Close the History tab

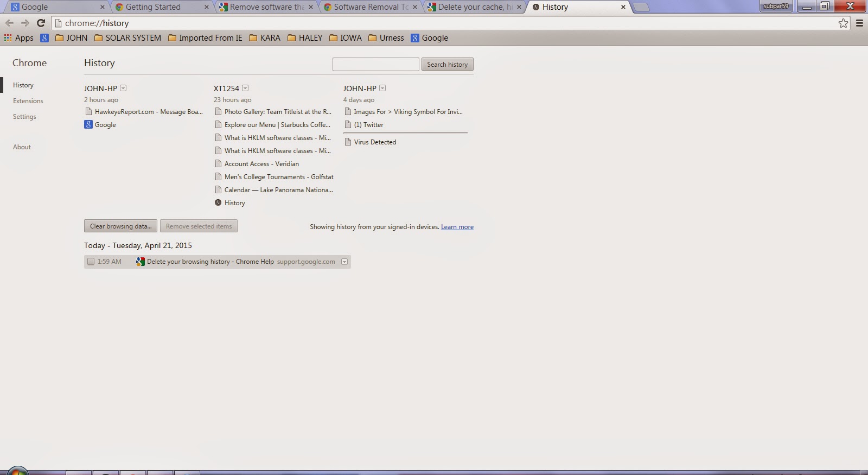pyautogui.click(x=623, y=7)
